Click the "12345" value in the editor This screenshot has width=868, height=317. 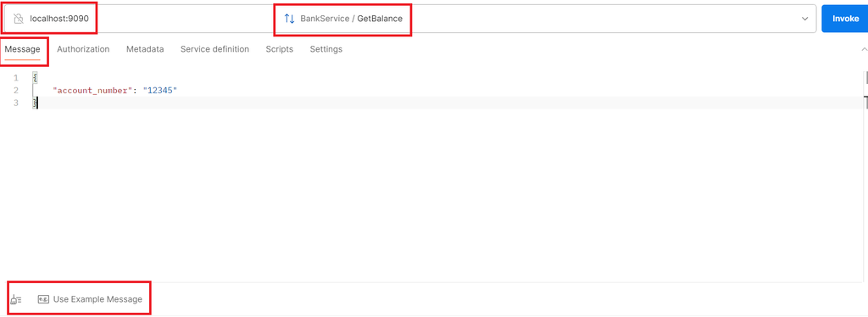point(159,90)
